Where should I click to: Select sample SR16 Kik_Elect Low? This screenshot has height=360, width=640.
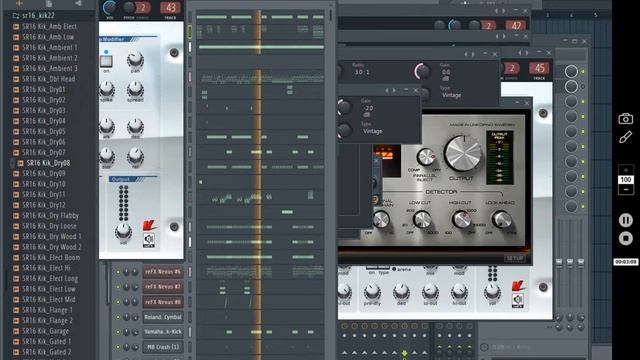49,289
